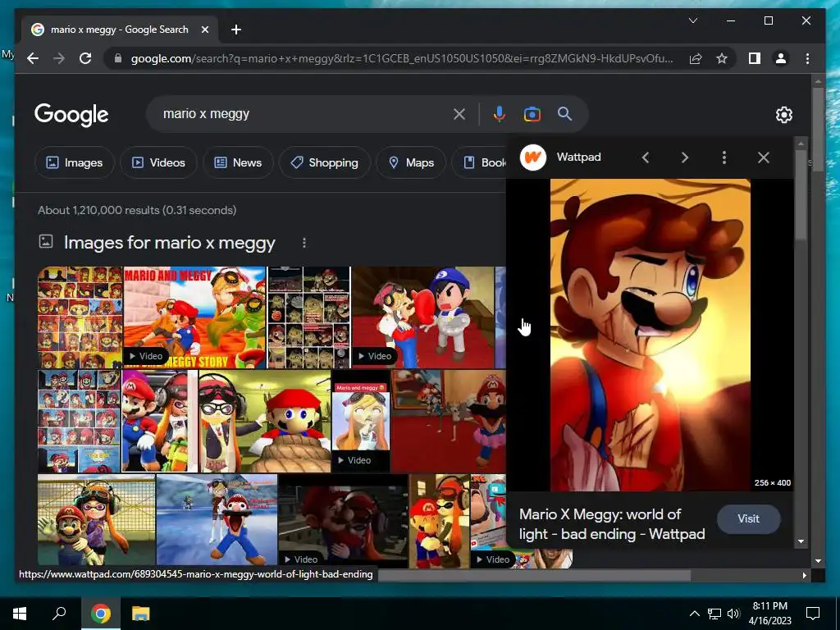Open the MARIO AND MEGGY STORY video thumbnail
840x630 pixels.
point(194,317)
